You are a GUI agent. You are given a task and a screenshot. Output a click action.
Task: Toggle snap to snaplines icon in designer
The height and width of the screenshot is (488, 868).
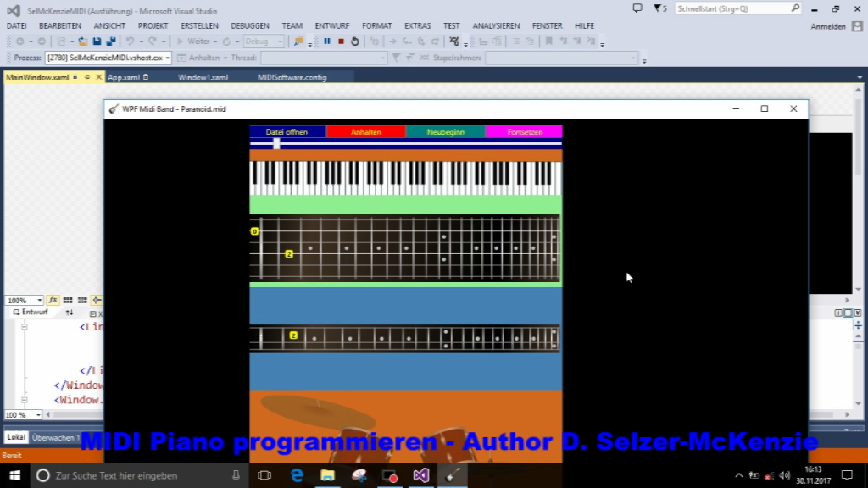click(x=97, y=300)
